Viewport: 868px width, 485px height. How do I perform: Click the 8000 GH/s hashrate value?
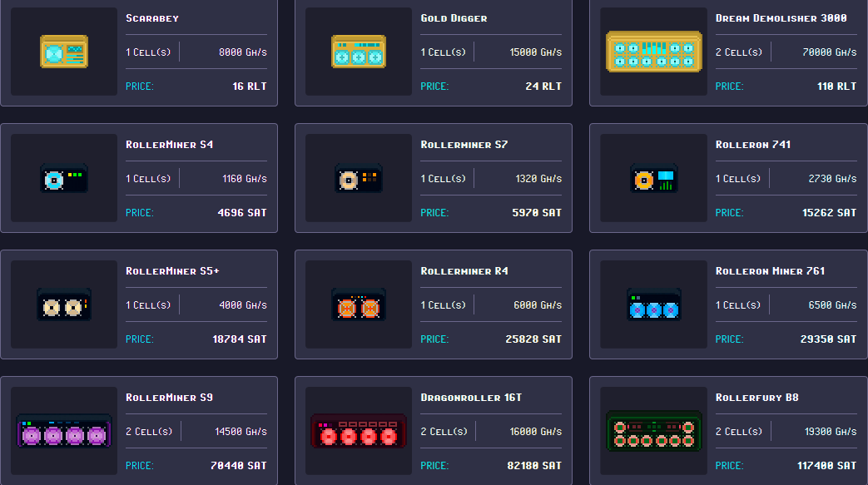click(x=243, y=52)
